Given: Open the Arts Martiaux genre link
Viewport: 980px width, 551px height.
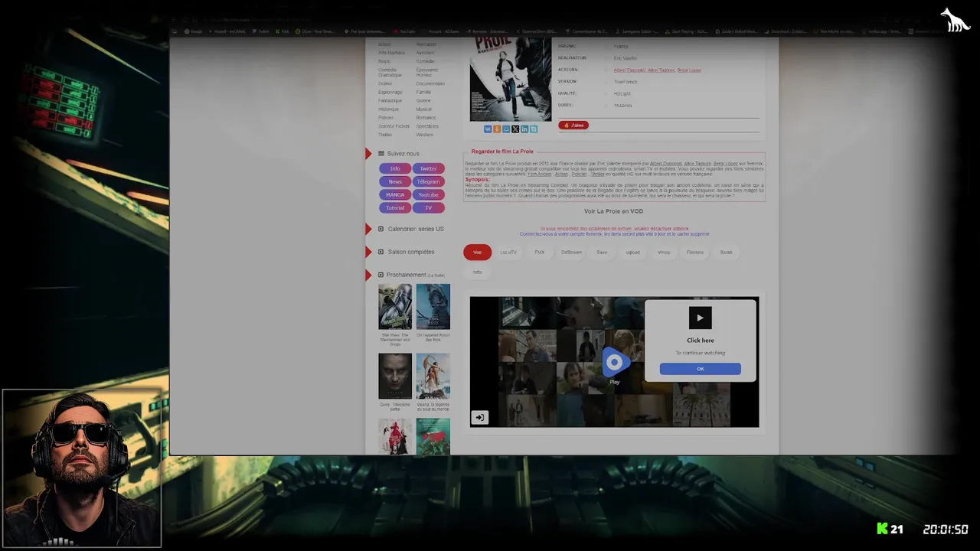Looking at the screenshot, I should click(391, 53).
